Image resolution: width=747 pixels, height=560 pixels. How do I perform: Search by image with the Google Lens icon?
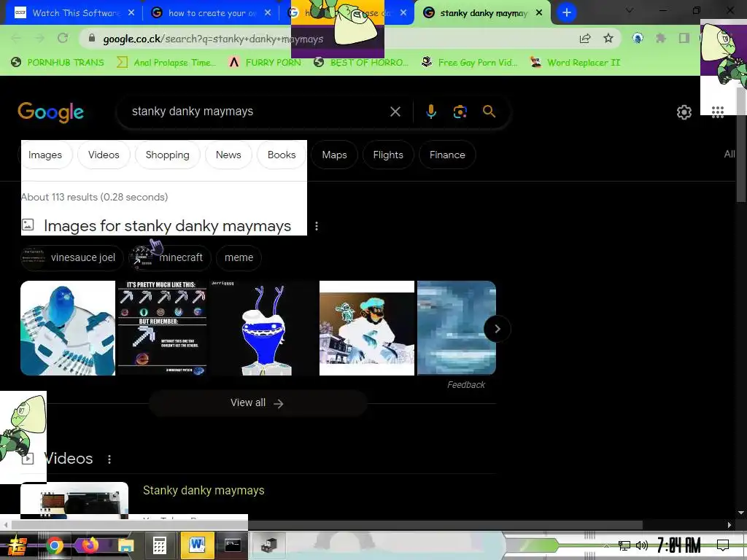tap(460, 112)
